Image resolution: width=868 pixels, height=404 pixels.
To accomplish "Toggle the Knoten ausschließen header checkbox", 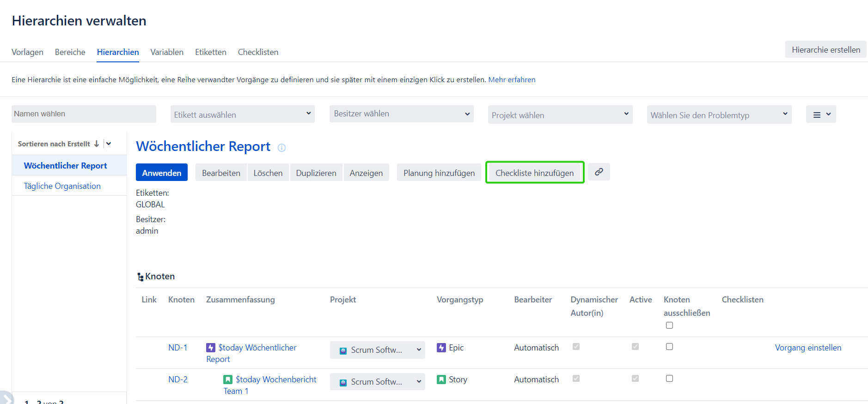I will tap(669, 326).
